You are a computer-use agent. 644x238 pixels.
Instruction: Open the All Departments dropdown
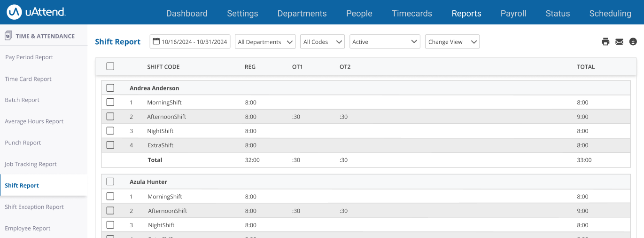point(265,42)
